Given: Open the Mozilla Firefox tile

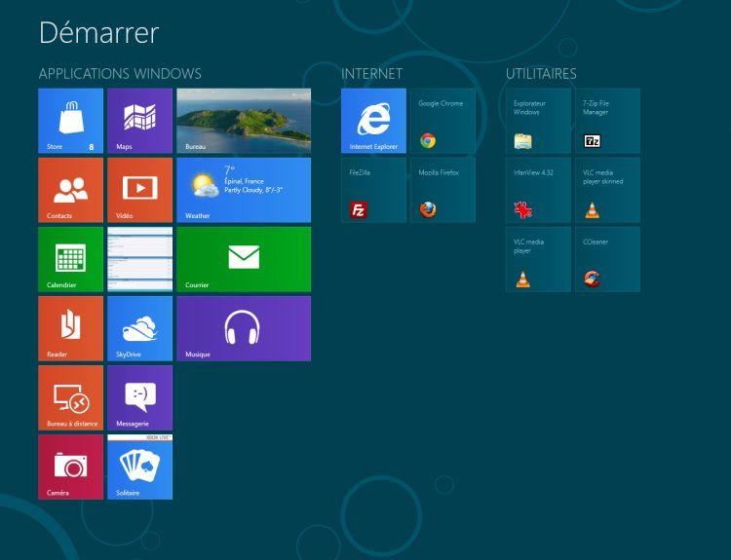Looking at the screenshot, I should [442, 190].
